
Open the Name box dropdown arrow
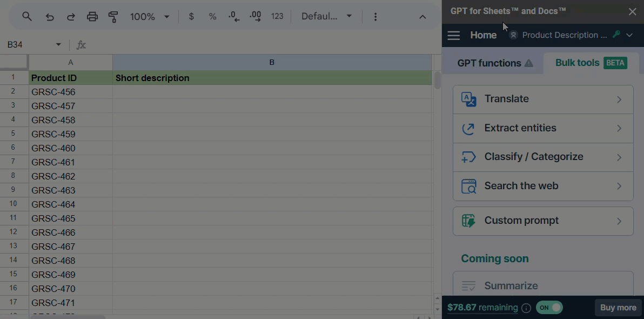[x=58, y=44]
